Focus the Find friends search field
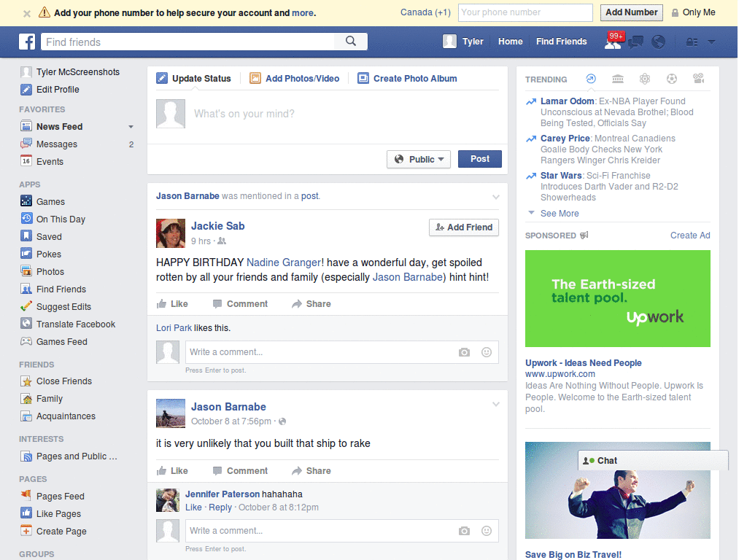747x560 pixels. (x=187, y=42)
